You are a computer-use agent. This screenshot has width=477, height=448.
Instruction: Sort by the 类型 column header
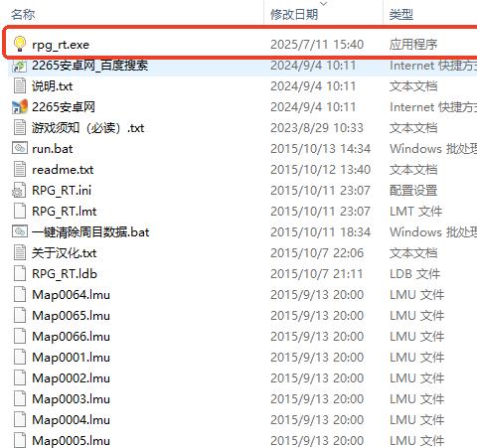tap(401, 14)
